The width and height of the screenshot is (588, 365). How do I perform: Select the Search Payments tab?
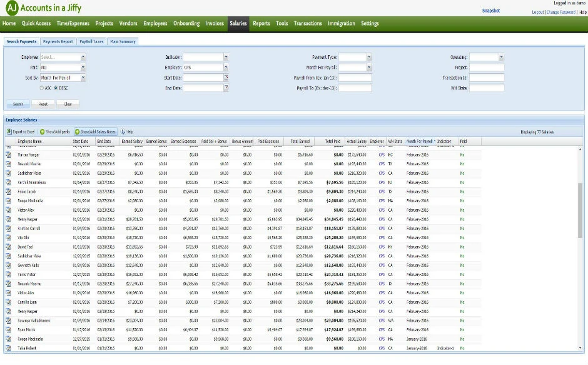(x=21, y=42)
